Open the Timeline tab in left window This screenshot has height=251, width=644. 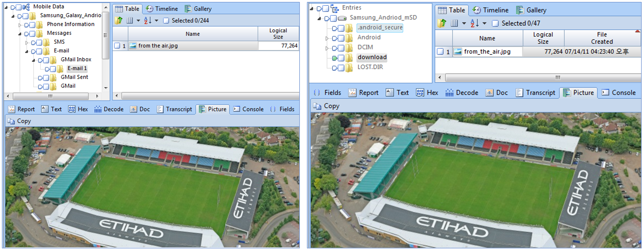tap(162, 9)
